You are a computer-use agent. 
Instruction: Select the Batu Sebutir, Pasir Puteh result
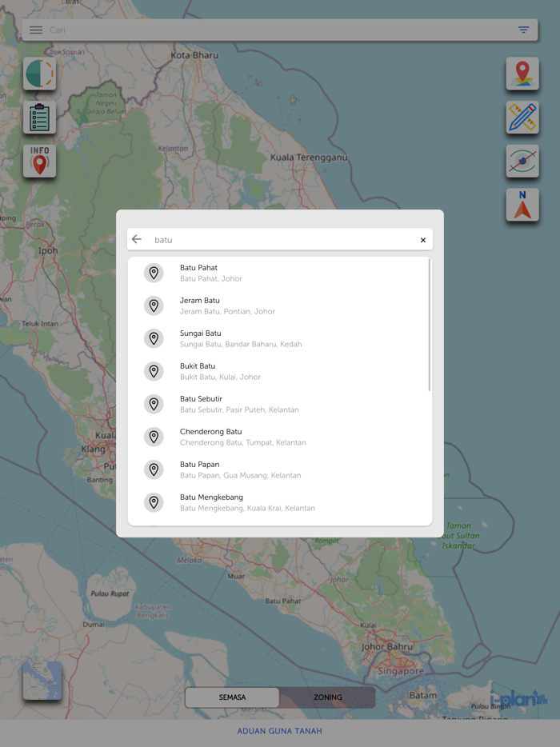pyautogui.click(x=280, y=404)
